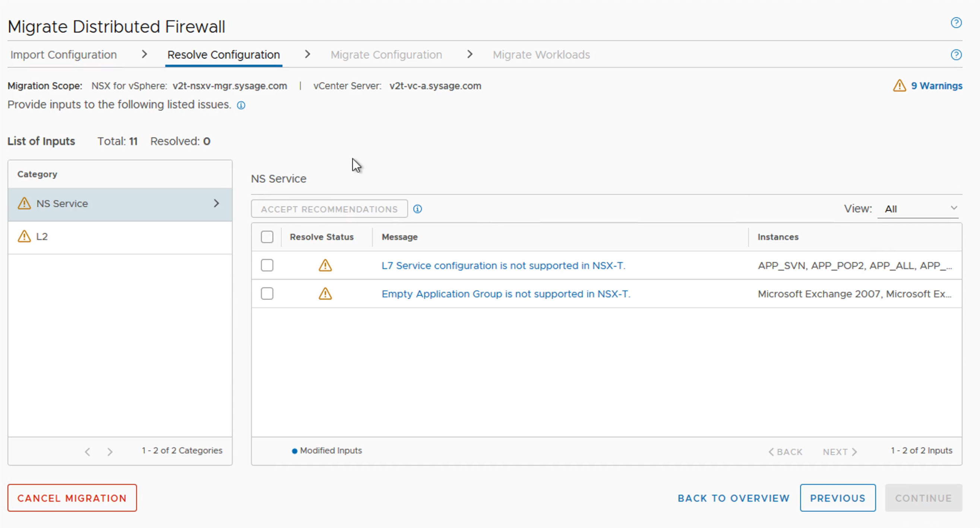The image size is (980, 528).
Task: Tick the select-all checkbox in table header
Action: click(267, 237)
